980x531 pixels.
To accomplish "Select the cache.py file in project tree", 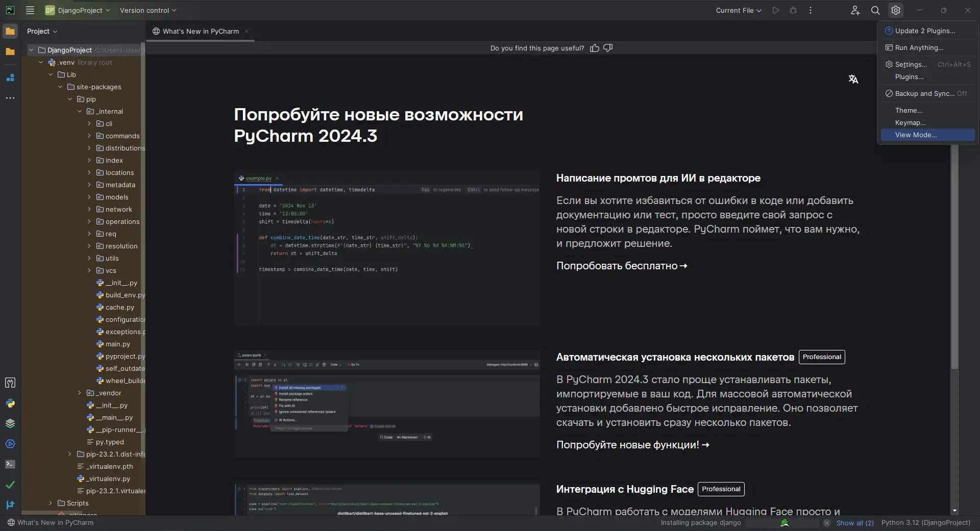I will pyautogui.click(x=120, y=307).
